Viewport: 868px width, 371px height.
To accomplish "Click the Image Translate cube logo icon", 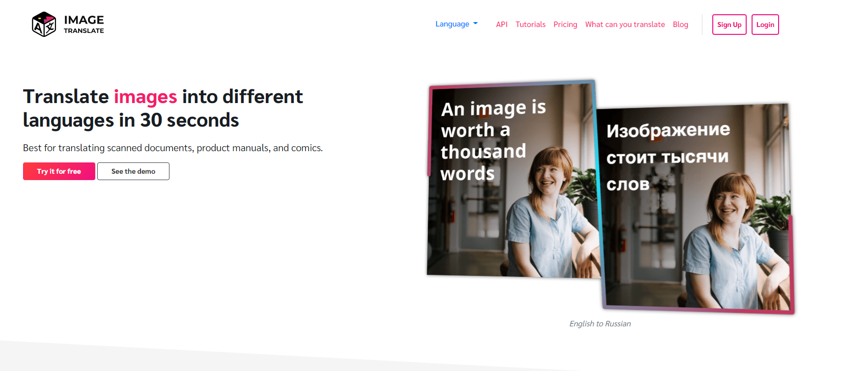I will point(44,25).
